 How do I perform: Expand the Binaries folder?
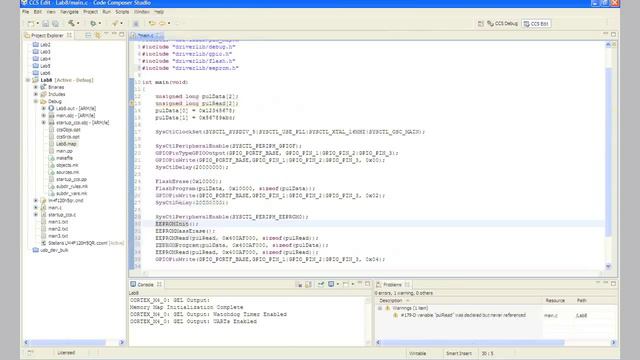click(x=36, y=87)
